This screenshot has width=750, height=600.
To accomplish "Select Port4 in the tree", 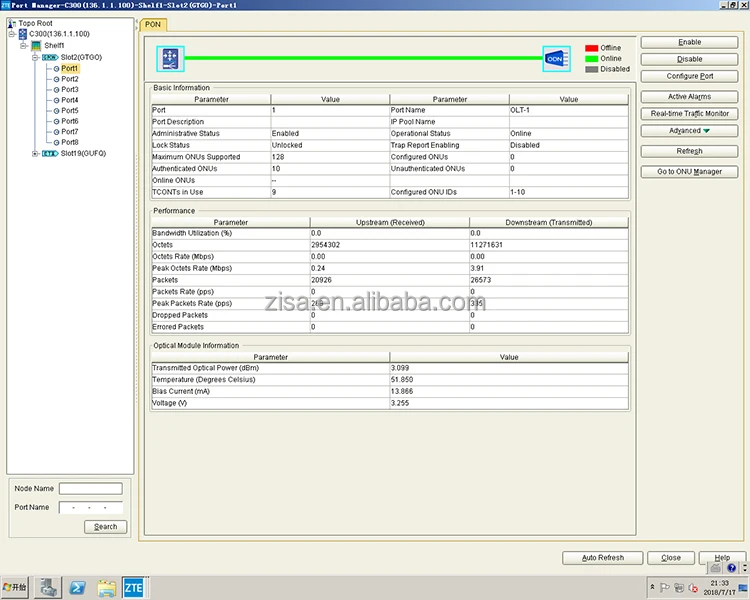I will click(70, 100).
